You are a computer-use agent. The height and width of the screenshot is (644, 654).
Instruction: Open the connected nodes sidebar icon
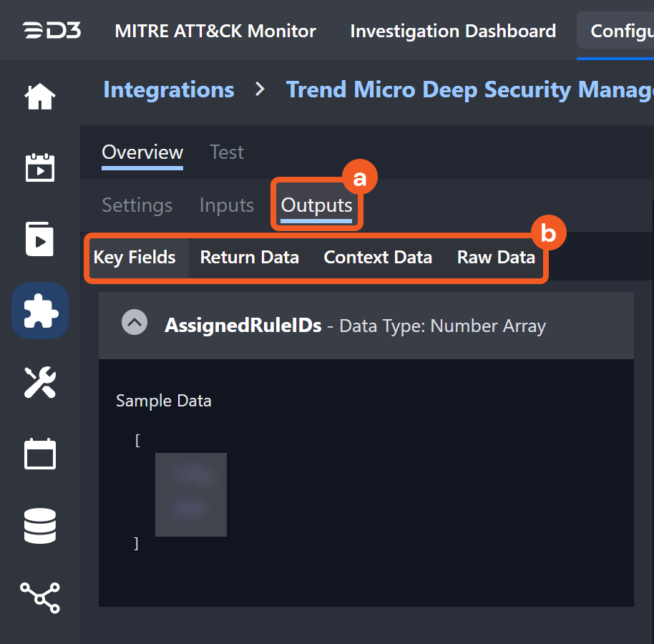(40, 597)
